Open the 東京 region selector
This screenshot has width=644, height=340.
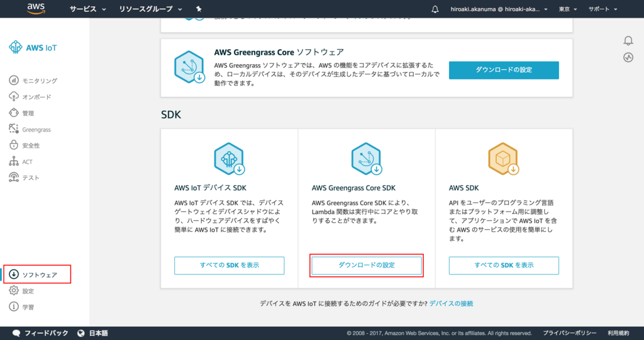coord(568,9)
